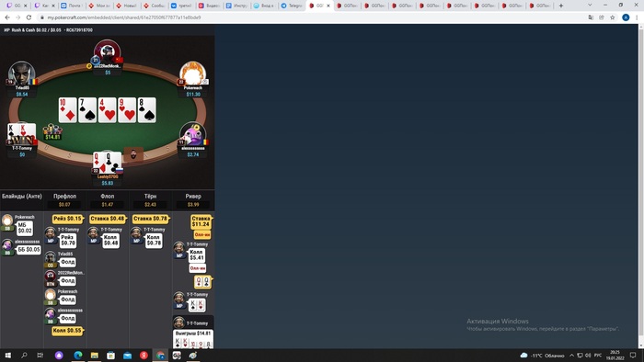Bookmark this page with the star icon
This screenshot has height=362, width=644.
[x=613, y=17]
